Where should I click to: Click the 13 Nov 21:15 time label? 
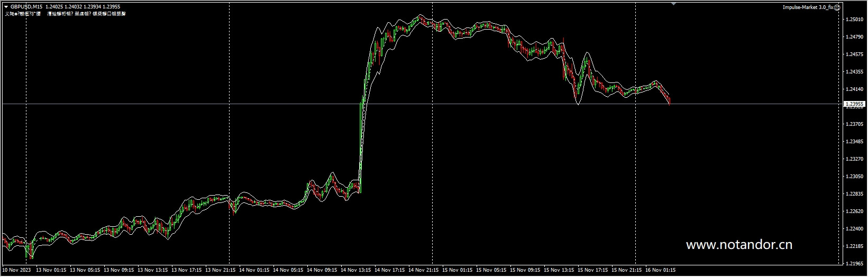point(220,270)
